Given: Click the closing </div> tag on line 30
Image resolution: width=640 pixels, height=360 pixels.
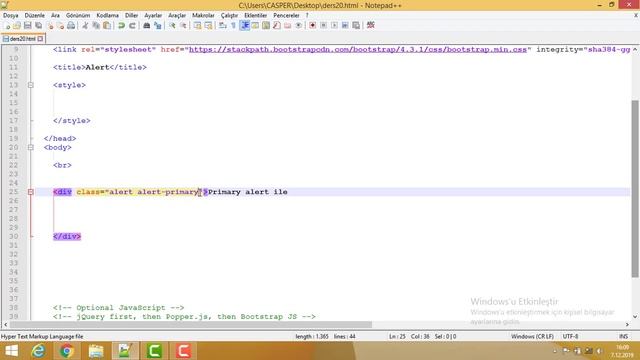Looking at the screenshot, I should point(67,236).
